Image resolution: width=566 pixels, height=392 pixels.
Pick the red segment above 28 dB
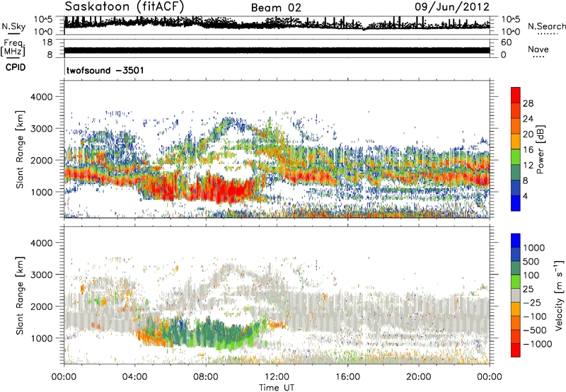pos(516,95)
